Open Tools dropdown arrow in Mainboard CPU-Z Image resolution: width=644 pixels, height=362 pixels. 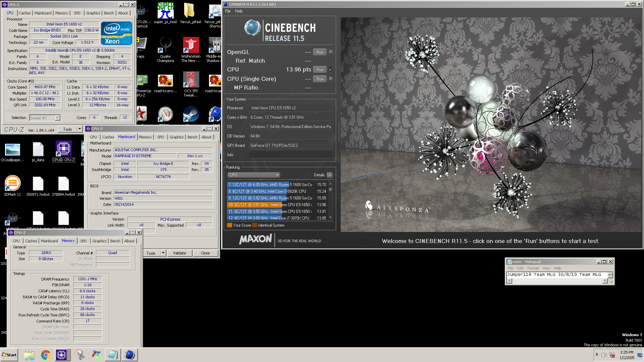(163, 253)
